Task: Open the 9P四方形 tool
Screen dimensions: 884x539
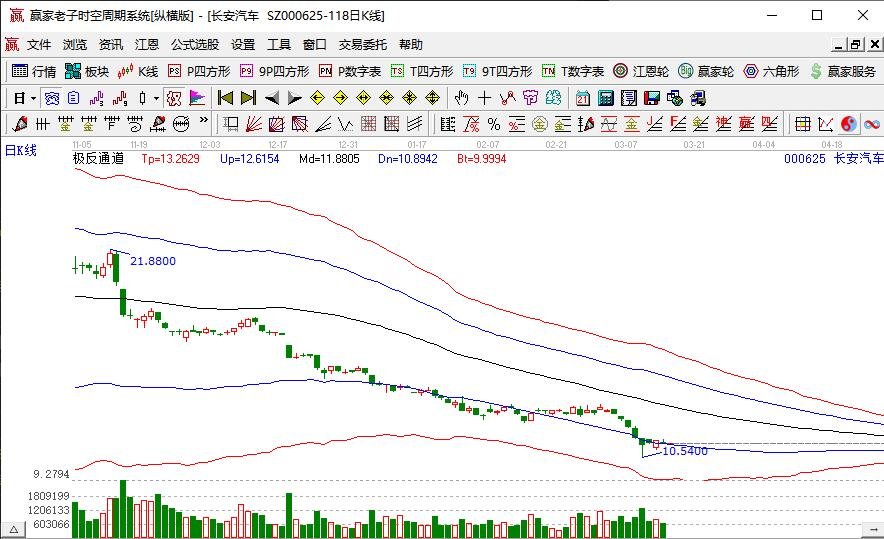Action: coord(275,71)
